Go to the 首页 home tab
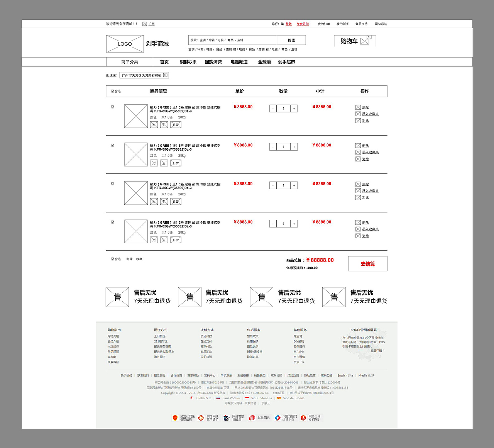Image resolution: width=494 pixels, height=448 pixels. (164, 62)
